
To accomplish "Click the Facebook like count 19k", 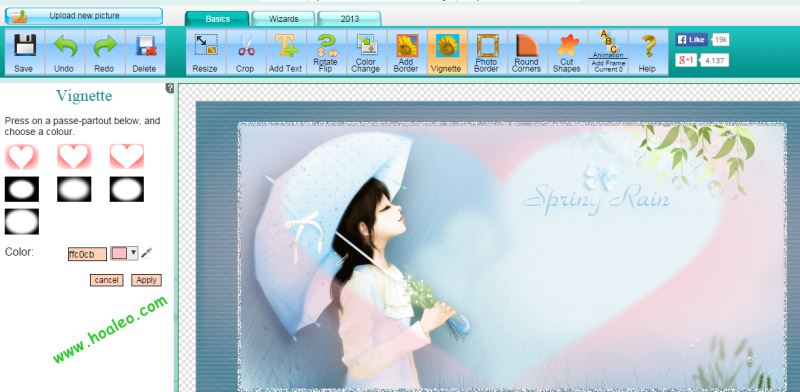I will pos(720,40).
